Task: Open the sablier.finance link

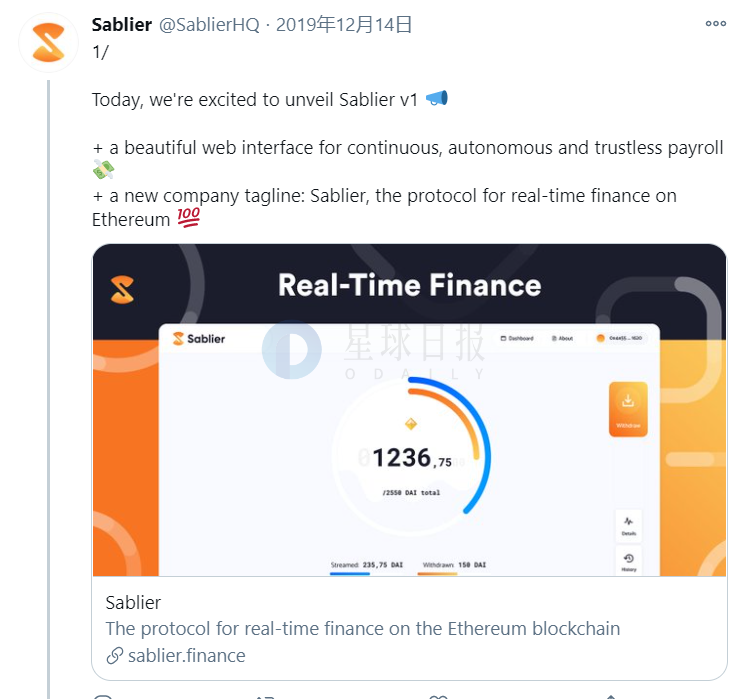Action: coord(176,656)
